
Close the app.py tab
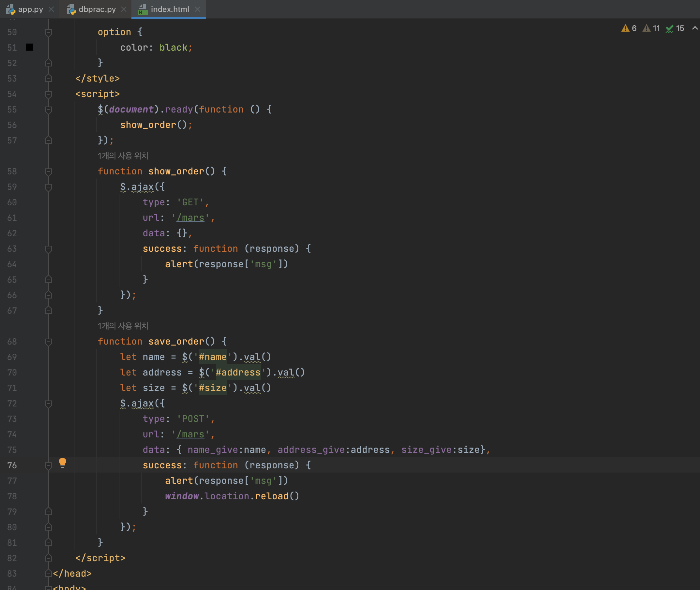(51, 9)
